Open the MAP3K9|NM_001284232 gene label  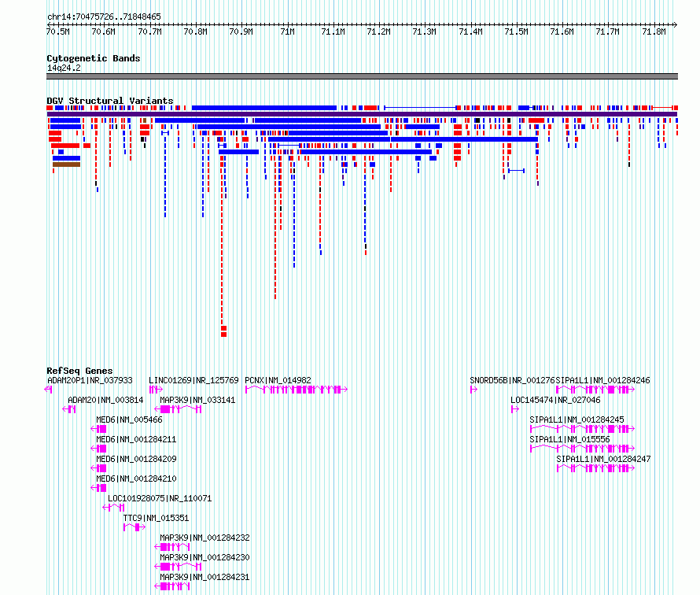point(204,538)
